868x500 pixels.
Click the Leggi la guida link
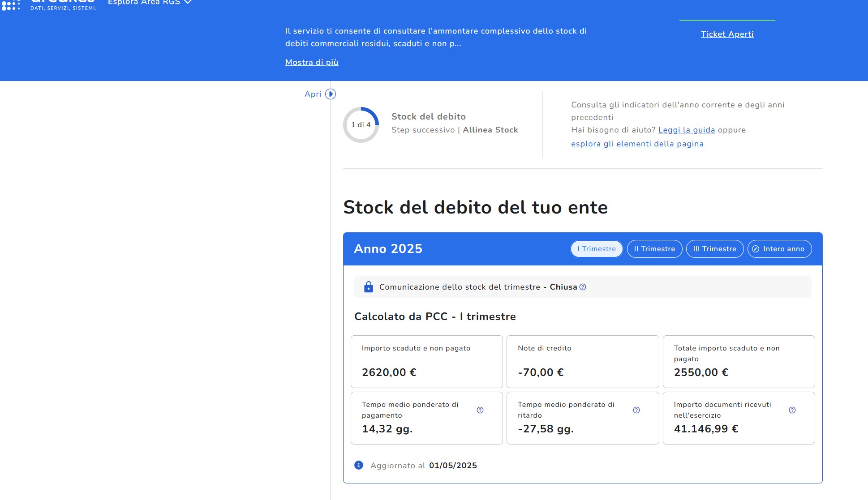(686, 130)
